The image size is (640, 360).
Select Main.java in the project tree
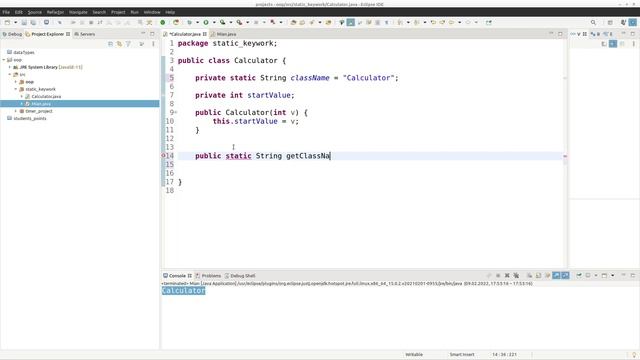click(41, 104)
